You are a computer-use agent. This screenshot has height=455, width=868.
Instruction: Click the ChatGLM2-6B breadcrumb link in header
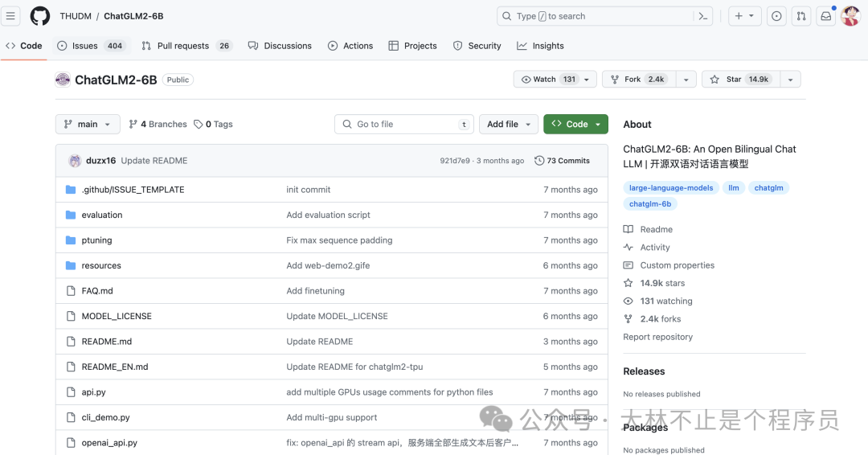(133, 16)
